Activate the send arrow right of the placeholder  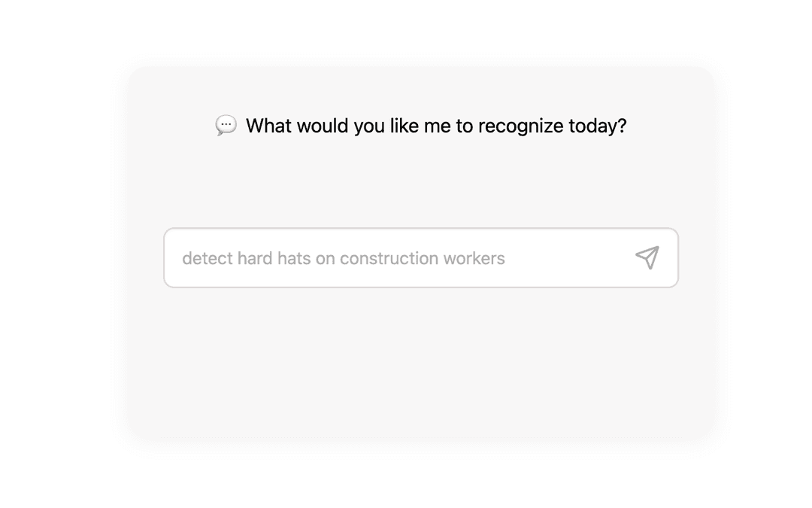pyautogui.click(x=647, y=257)
